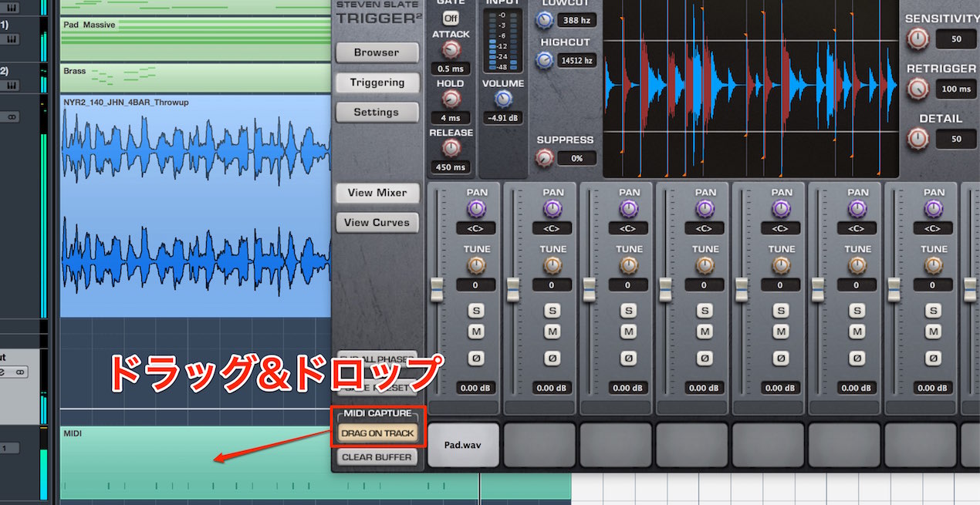Image resolution: width=980 pixels, height=505 pixels.
Task: Mute the third mixer channel
Action: [x=629, y=332]
